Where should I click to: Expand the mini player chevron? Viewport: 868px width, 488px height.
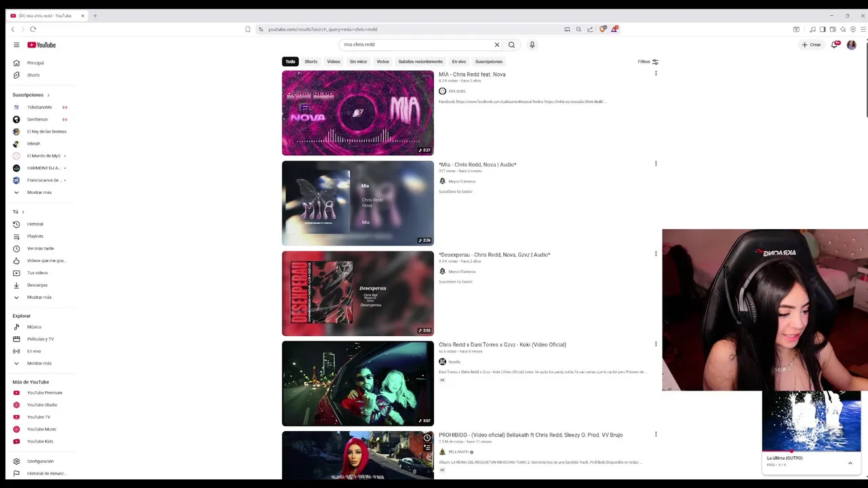[x=850, y=463]
